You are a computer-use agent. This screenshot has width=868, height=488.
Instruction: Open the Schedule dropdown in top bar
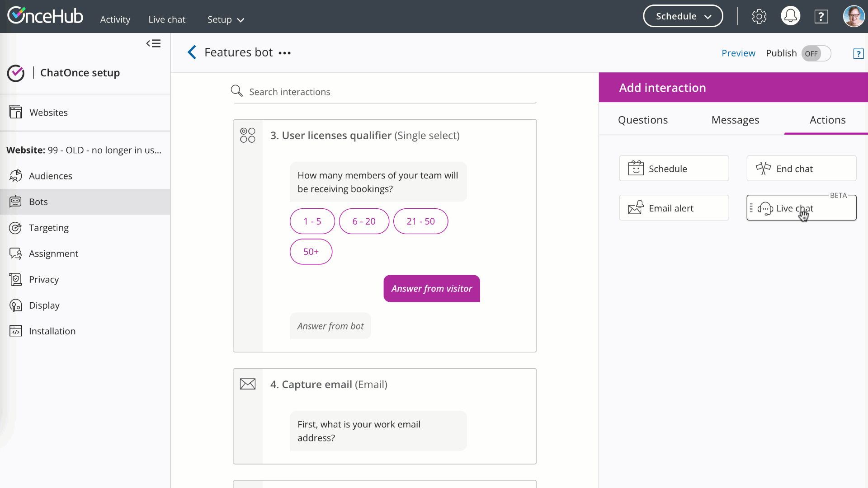tap(683, 16)
